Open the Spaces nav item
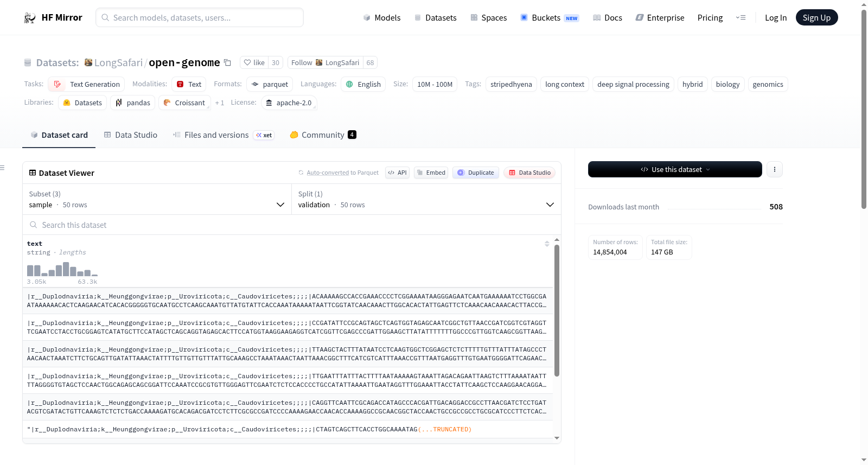Image resolution: width=868 pixels, height=465 pixels. 488,18
